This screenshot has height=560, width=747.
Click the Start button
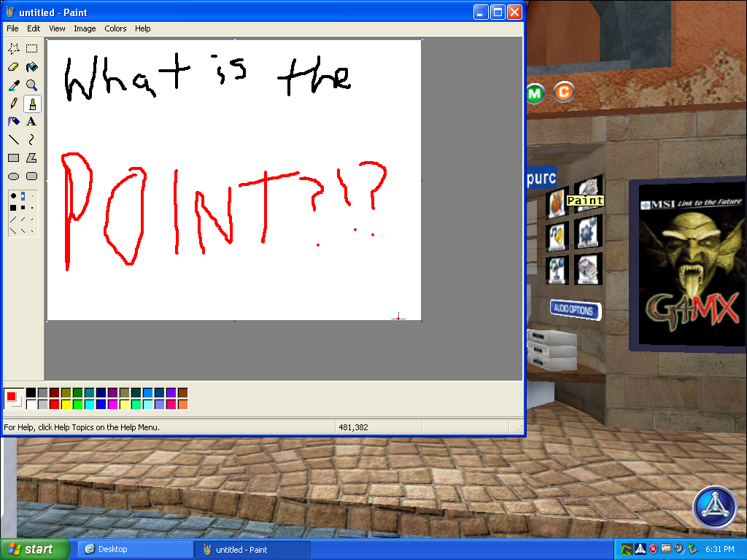[35, 549]
